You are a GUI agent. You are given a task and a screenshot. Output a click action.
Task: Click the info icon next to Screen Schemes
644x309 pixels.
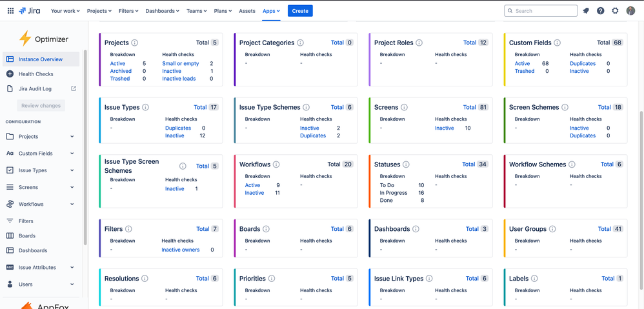pos(565,107)
